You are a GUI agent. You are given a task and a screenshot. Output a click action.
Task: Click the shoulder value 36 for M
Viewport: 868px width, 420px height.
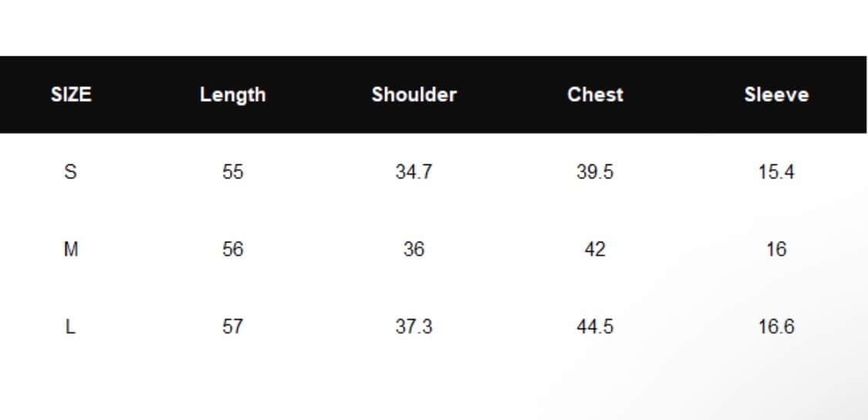[x=414, y=249]
